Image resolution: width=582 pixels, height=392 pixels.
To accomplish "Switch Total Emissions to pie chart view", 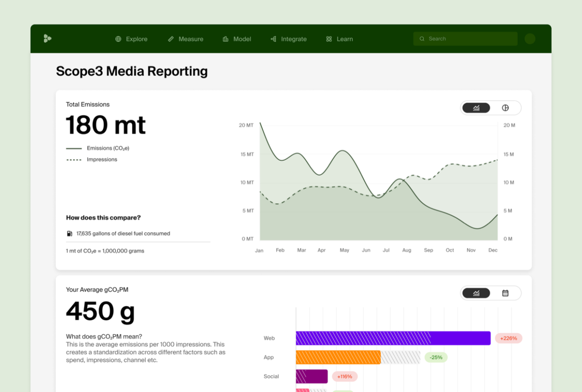I will 505,107.
